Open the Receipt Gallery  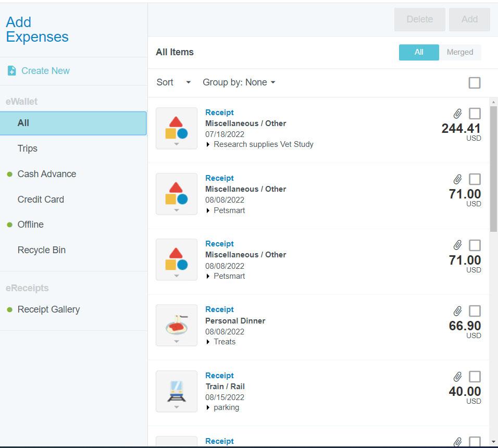point(48,309)
